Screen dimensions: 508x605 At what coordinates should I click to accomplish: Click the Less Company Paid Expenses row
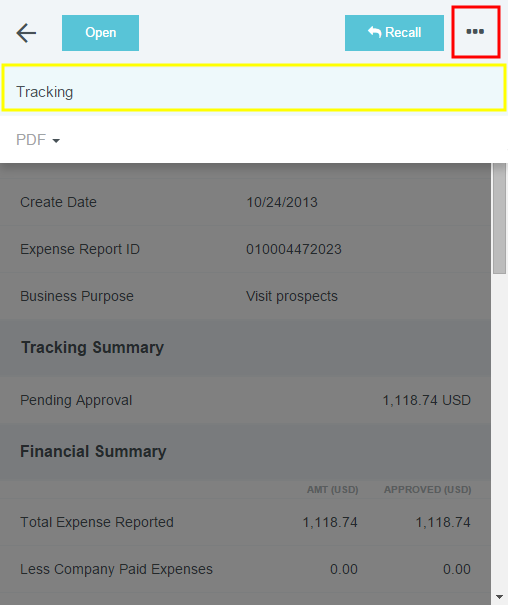click(245, 569)
